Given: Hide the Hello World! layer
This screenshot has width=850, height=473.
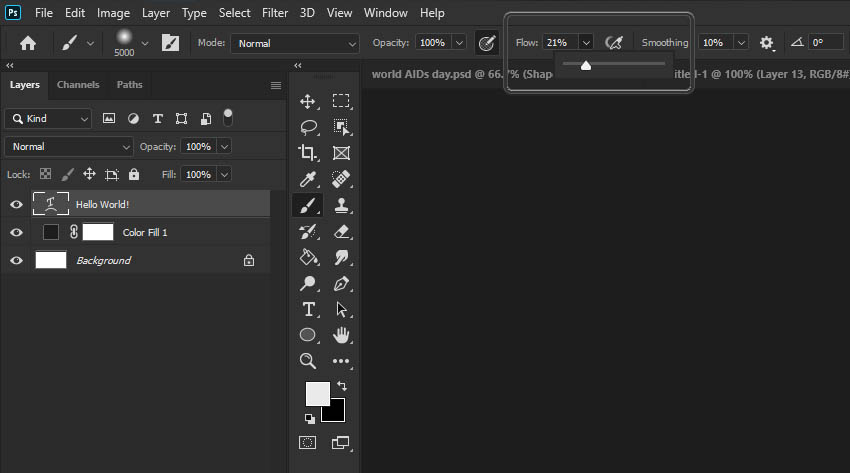Looking at the screenshot, I should (x=16, y=205).
